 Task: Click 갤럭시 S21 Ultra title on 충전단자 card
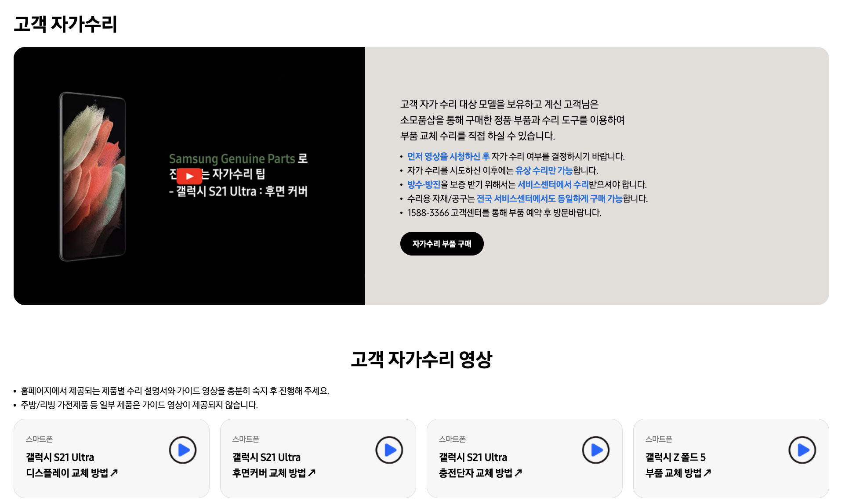(x=473, y=457)
